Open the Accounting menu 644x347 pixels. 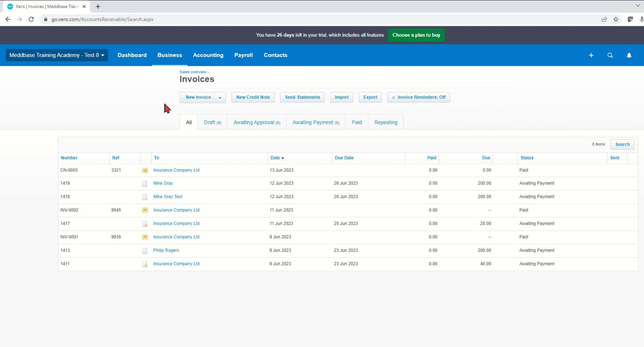[208, 55]
